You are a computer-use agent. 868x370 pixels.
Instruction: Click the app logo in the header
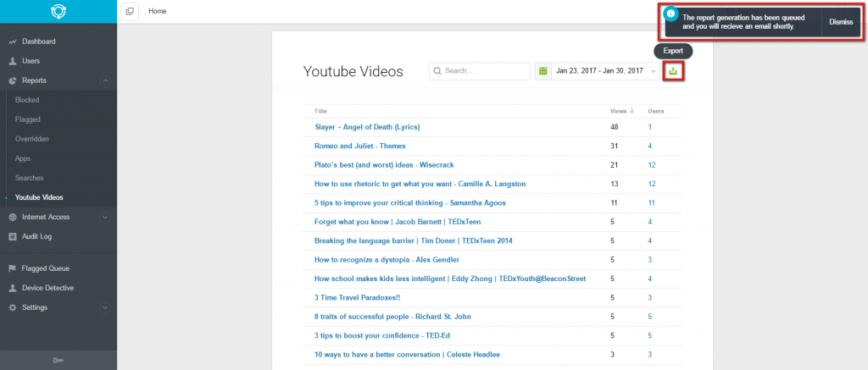point(58,12)
